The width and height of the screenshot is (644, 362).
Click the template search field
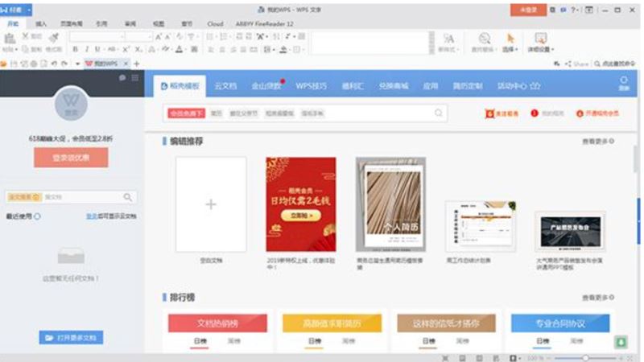click(304, 113)
